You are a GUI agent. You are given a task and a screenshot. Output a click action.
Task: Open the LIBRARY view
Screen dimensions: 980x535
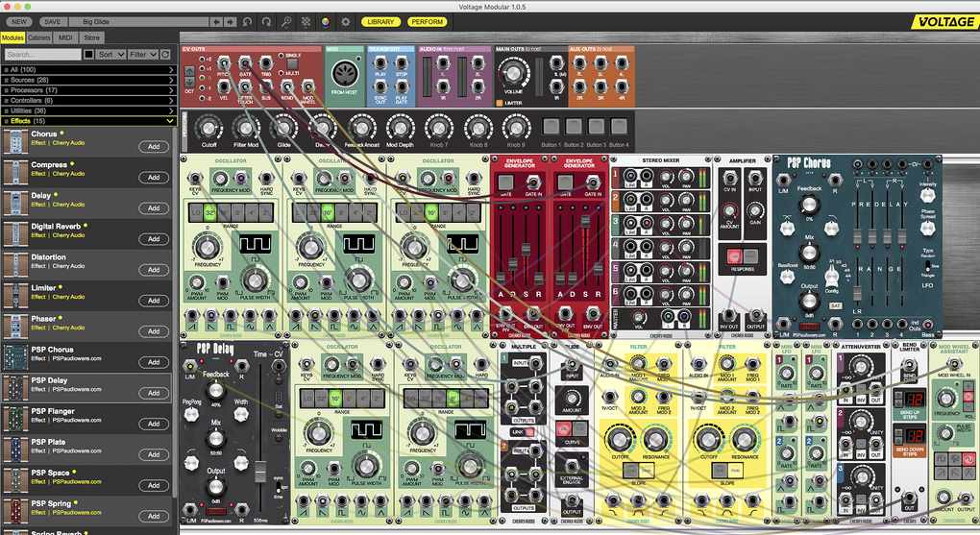click(x=380, y=22)
